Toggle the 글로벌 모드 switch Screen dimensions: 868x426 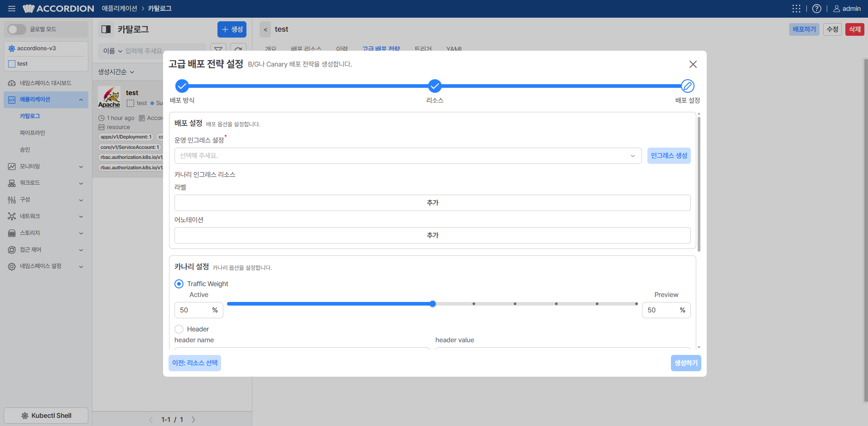(17, 29)
